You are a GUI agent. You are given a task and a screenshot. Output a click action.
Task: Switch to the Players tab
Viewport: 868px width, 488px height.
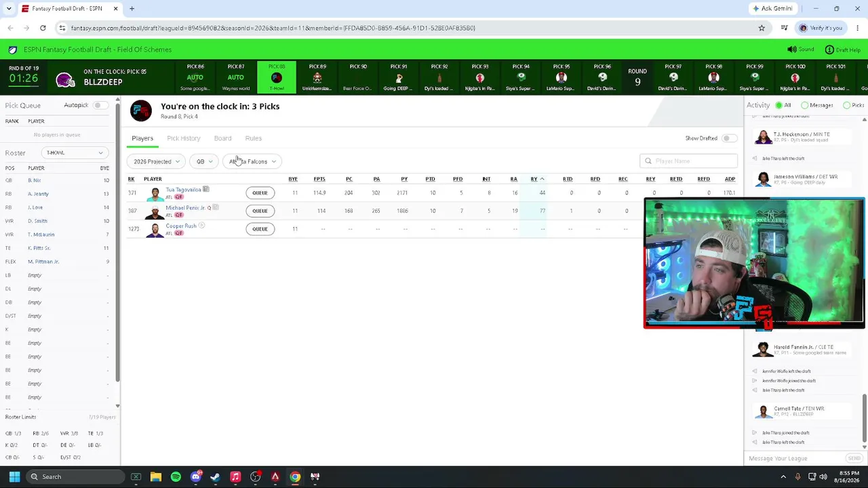pyautogui.click(x=142, y=138)
